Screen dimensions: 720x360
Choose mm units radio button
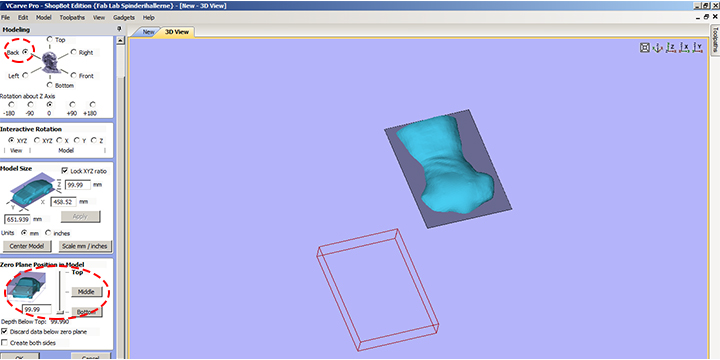[x=24, y=232]
